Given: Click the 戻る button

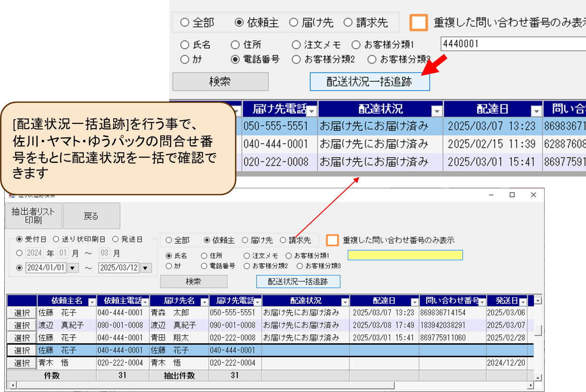Looking at the screenshot, I should 91,216.
